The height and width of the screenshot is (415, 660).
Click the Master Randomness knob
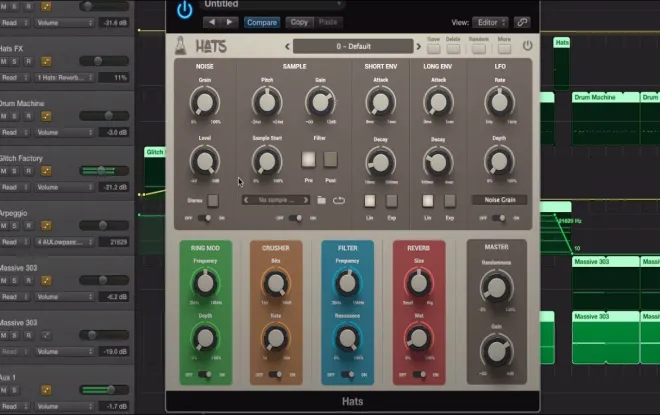(496, 287)
